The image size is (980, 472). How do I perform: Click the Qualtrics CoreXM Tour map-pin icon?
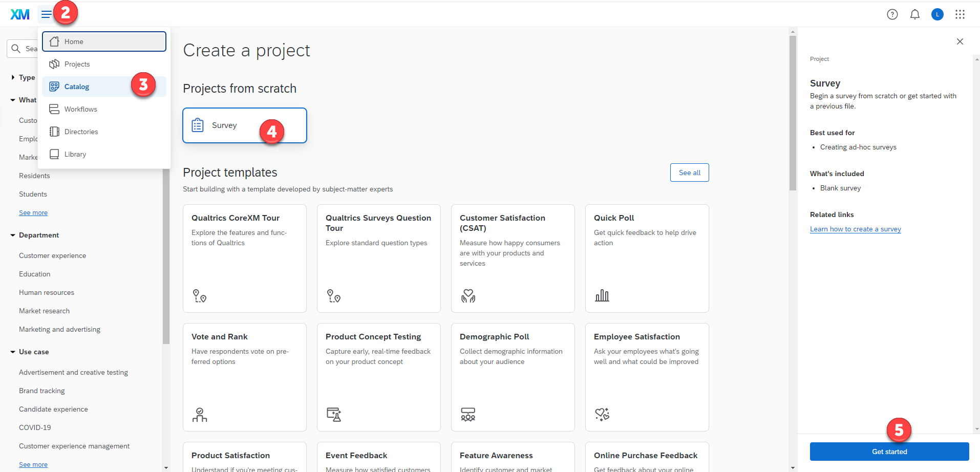tap(199, 296)
